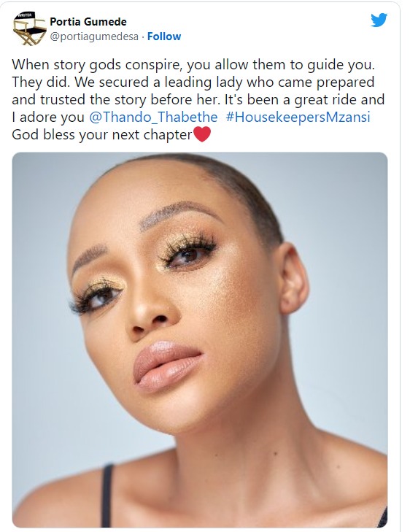Open the @Thando_Thabethe mention
Viewport: 410px width, 532px height.
pyautogui.click(x=153, y=117)
